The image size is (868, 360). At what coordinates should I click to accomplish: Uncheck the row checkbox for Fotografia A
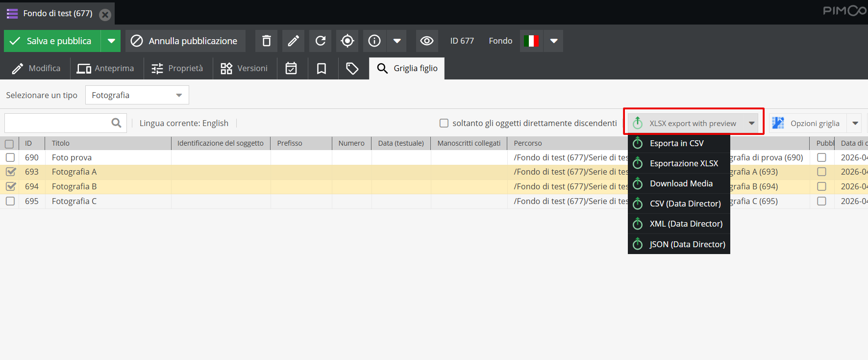10,172
